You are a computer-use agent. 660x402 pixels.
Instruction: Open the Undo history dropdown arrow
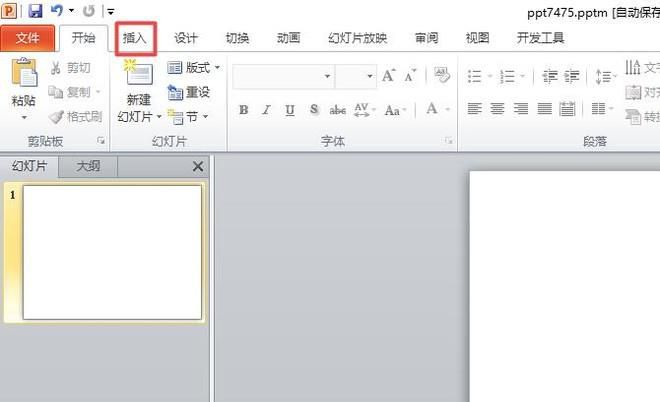(71, 11)
